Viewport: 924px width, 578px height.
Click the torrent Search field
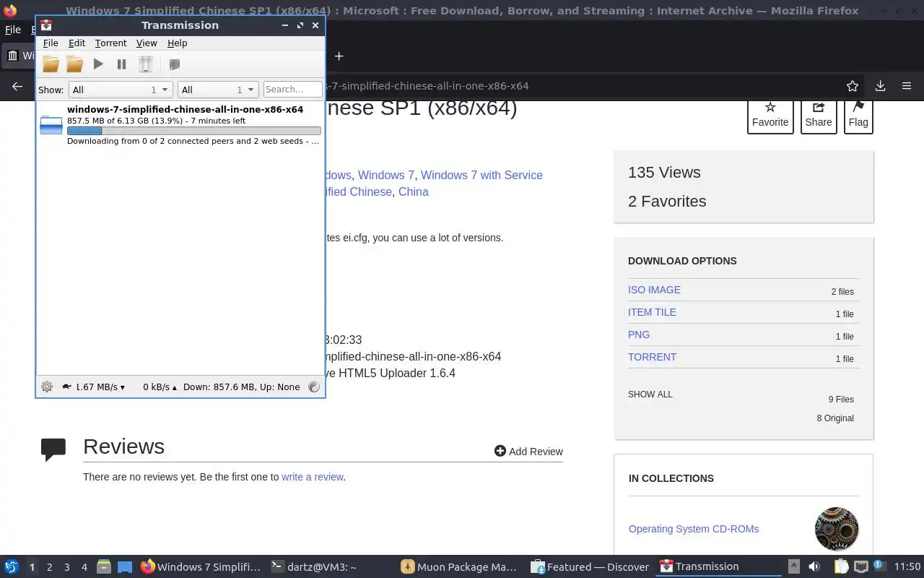pos(292,90)
